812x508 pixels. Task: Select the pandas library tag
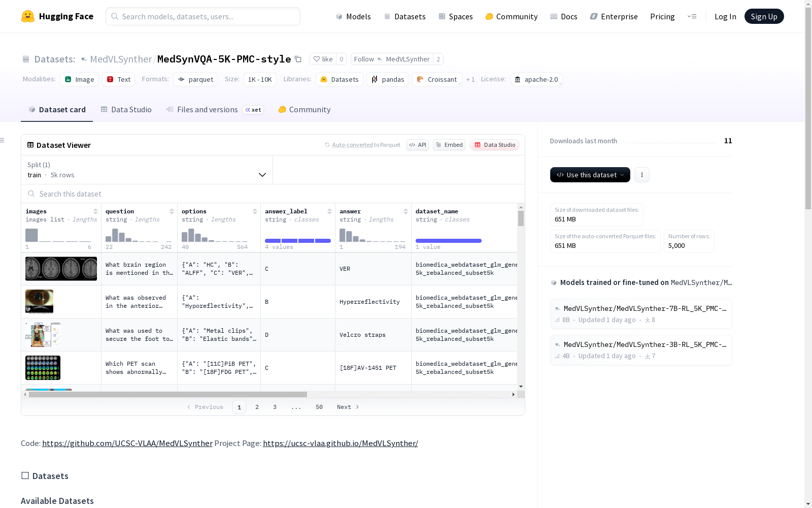pyautogui.click(x=388, y=79)
